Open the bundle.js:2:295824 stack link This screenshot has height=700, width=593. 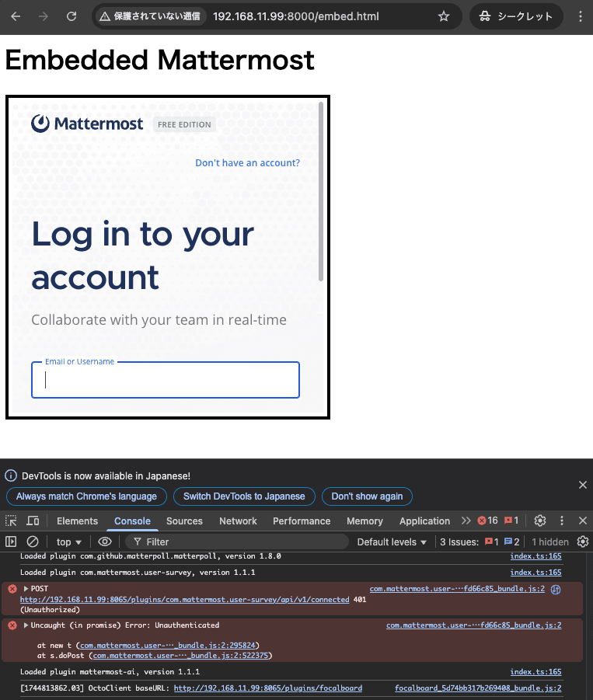tap(168, 646)
